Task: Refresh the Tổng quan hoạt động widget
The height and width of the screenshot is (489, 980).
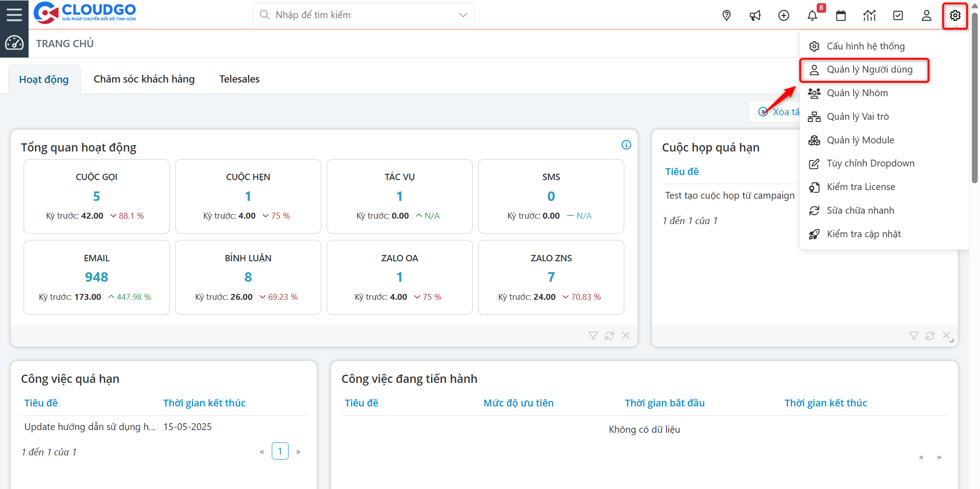Action: tap(609, 336)
